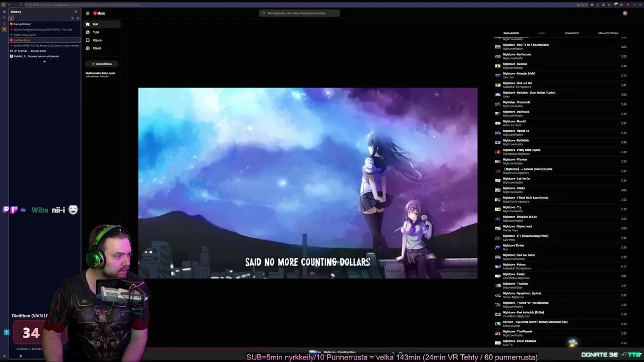This screenshot has width=644, height=362.
Task: Select Skyrim Complete Soundtrack tab in Sidebery
Action: tap(45, 30)
